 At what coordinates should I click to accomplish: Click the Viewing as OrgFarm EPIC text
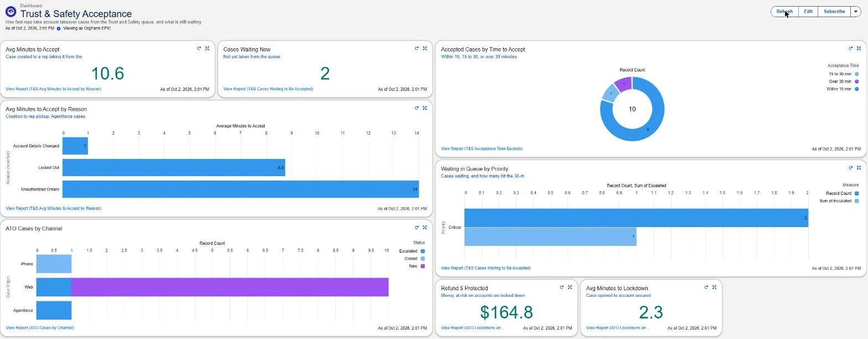pos(87,28)
